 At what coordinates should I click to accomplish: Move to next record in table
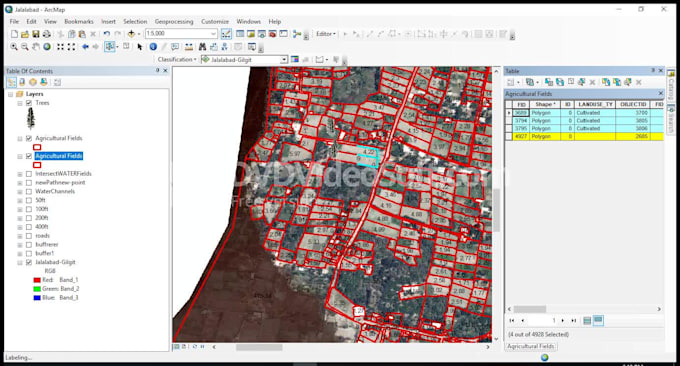click(563, 321)
